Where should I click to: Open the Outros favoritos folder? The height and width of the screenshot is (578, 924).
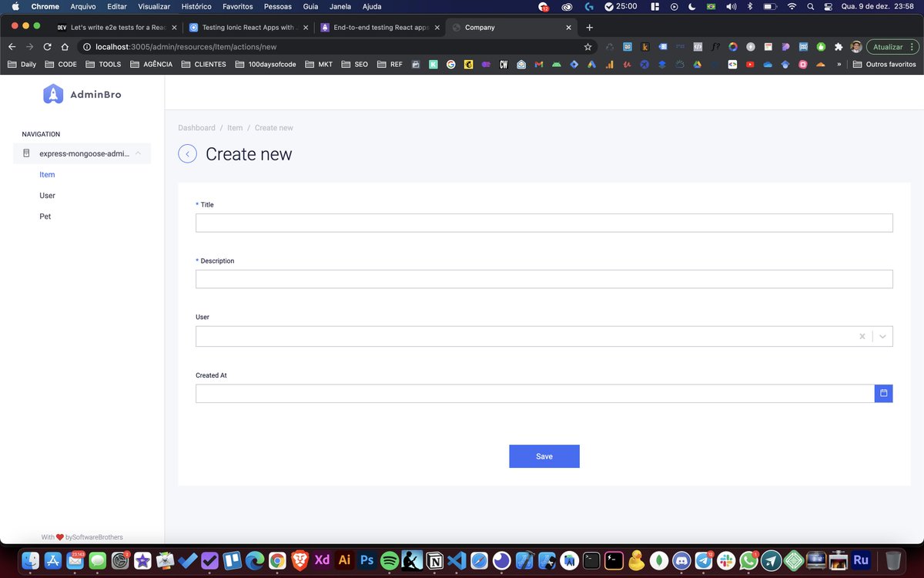886,64
